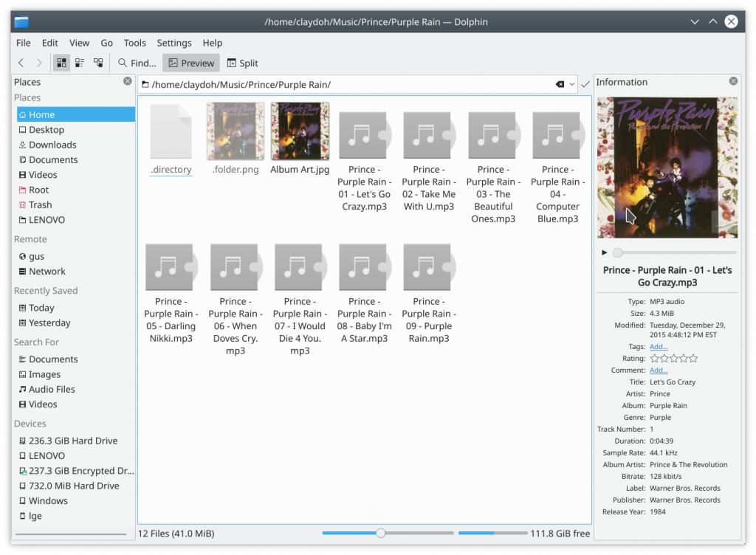Confirm location with the checkmark icon
Image resolution: width=756 pixels, height=555 pixels.
(585, 85)
